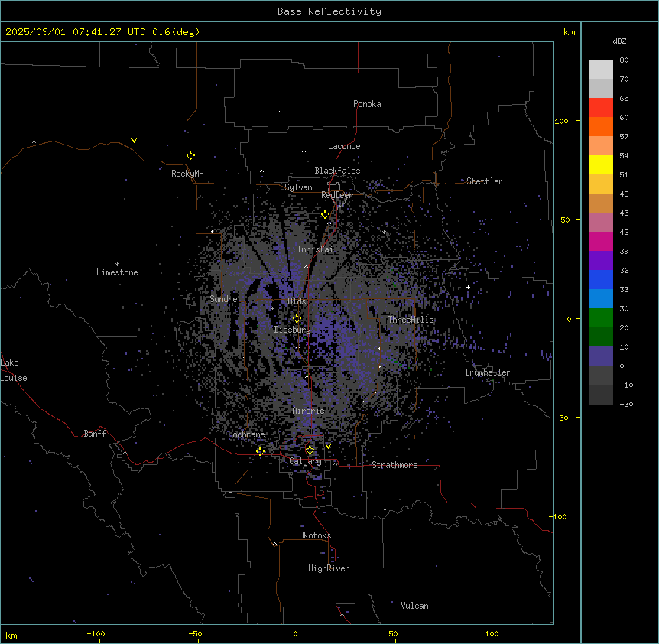
Task: Select the yellow diamond marker below RedDeer
Action: pyautogui.click(x=325, y=215)
